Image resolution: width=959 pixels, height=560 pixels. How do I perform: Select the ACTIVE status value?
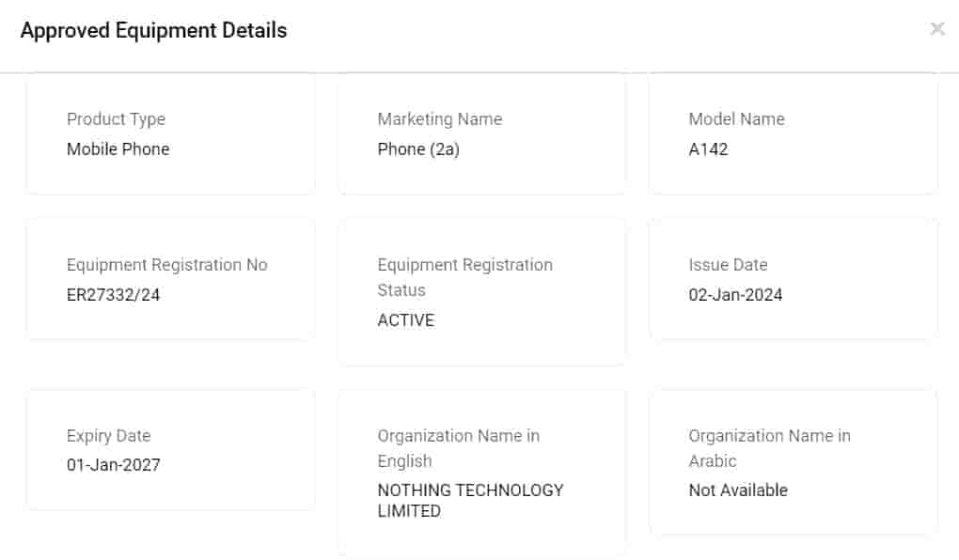tap(405, 320)
